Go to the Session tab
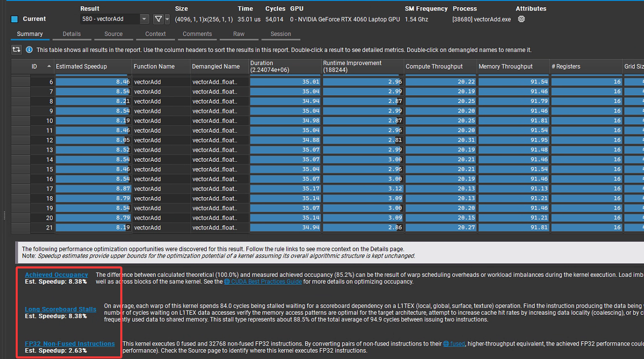This screenshot has height=359, width=644. point(281,34)
